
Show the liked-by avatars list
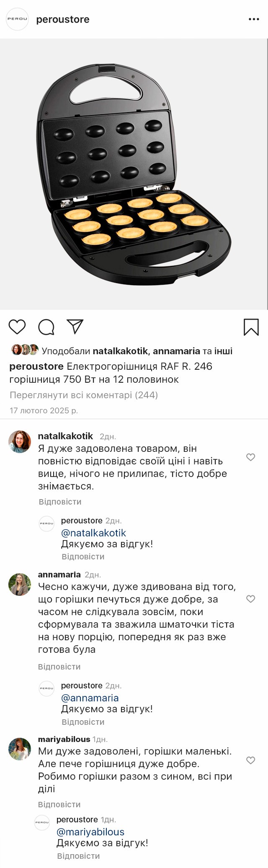pos(25,350)
